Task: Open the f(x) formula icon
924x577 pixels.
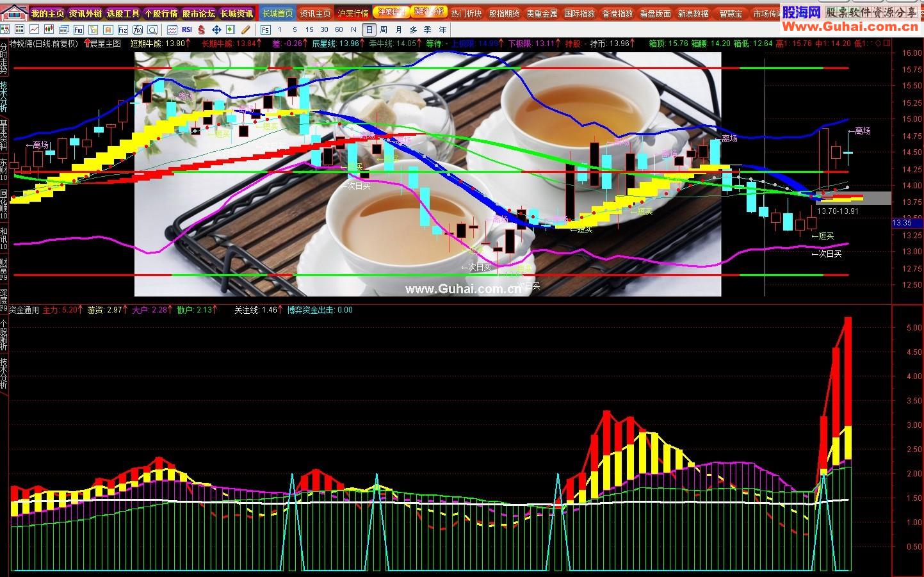Action: pyautogui.click(x=138, y=29)
